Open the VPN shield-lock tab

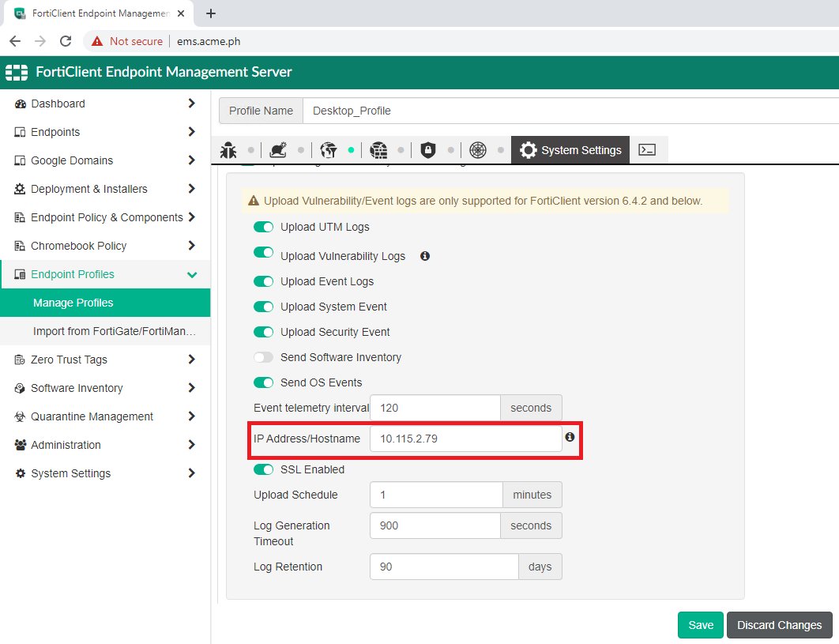click(x=428, y=150)
